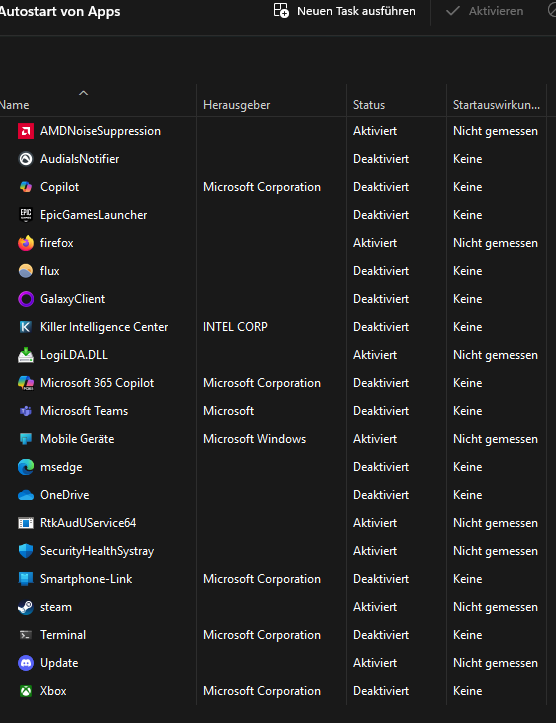The width and height of the screenshot is (556, 723).
Task: Sort by the Status column header
Action: 369,105
